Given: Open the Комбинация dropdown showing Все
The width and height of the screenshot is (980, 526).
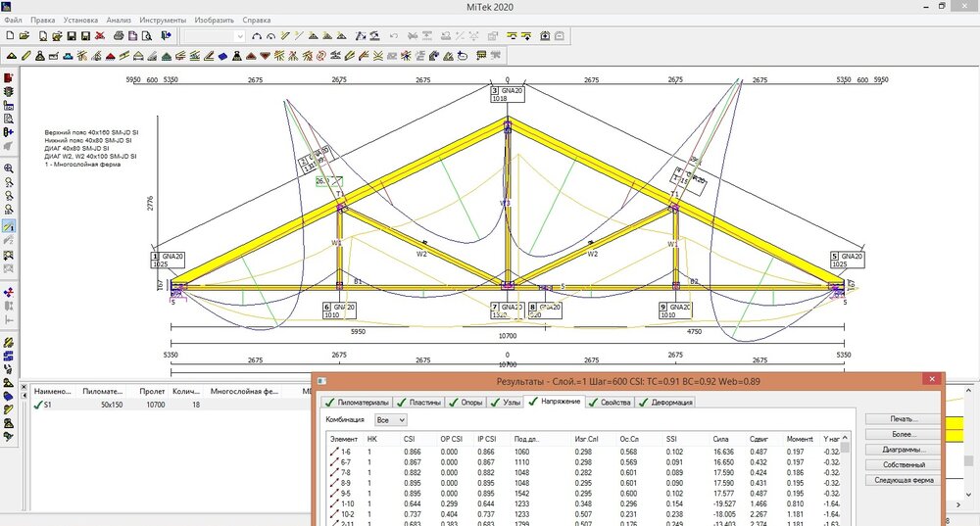Looking at the screenshot, I should [390, 419].
